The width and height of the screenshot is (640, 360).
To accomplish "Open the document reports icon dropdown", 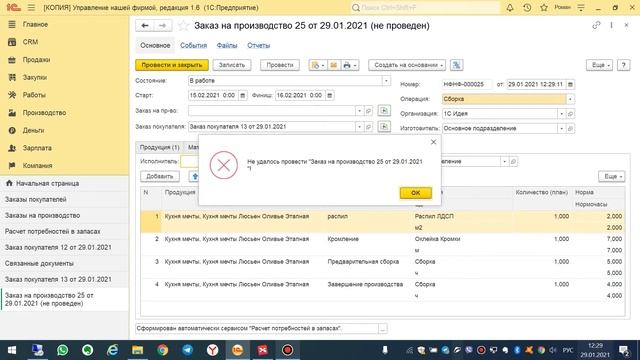I will tap(318, 65).
